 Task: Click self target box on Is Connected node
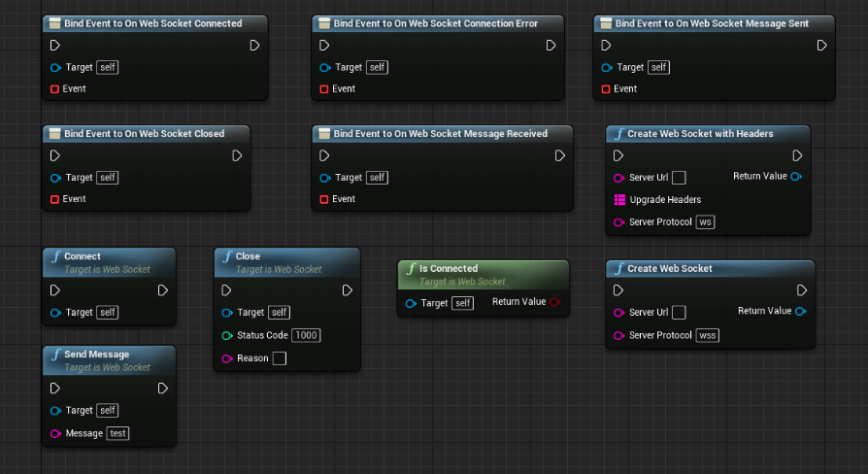point(463,303)
